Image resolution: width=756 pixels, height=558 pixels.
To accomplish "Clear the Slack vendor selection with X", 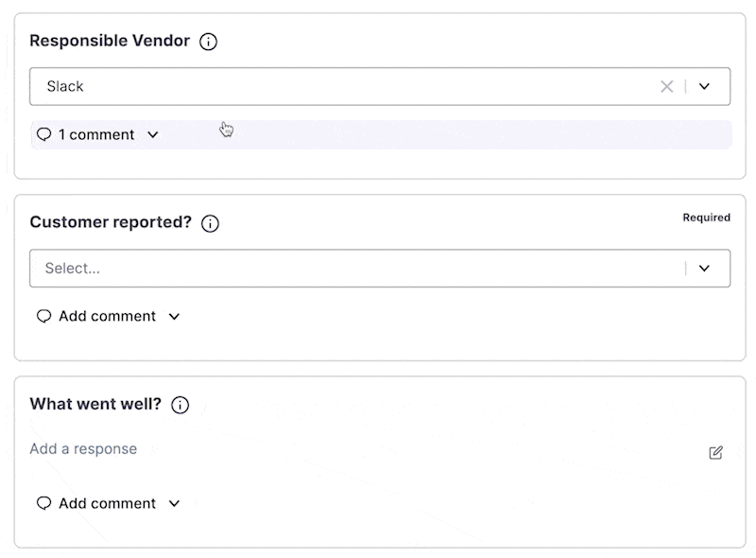I will (667, 86).
